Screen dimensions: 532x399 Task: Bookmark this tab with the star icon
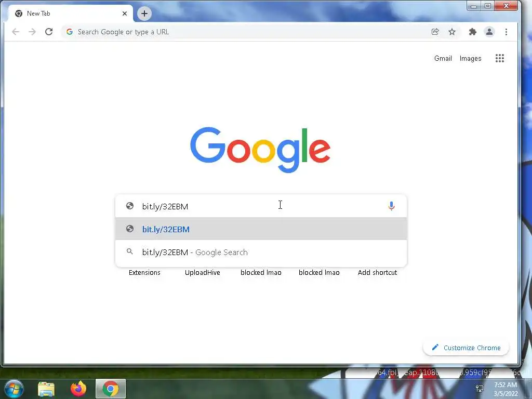pos(452,32)
